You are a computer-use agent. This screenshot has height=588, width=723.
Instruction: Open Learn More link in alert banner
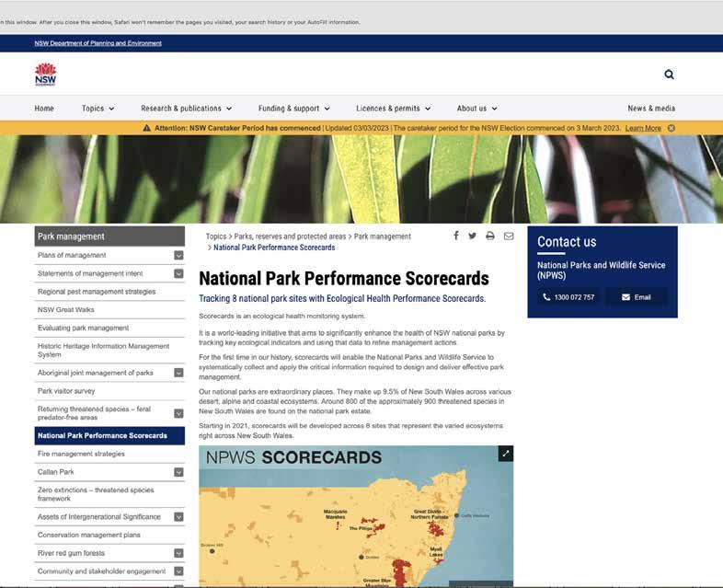pyautogui.click(x=643, y=128)
